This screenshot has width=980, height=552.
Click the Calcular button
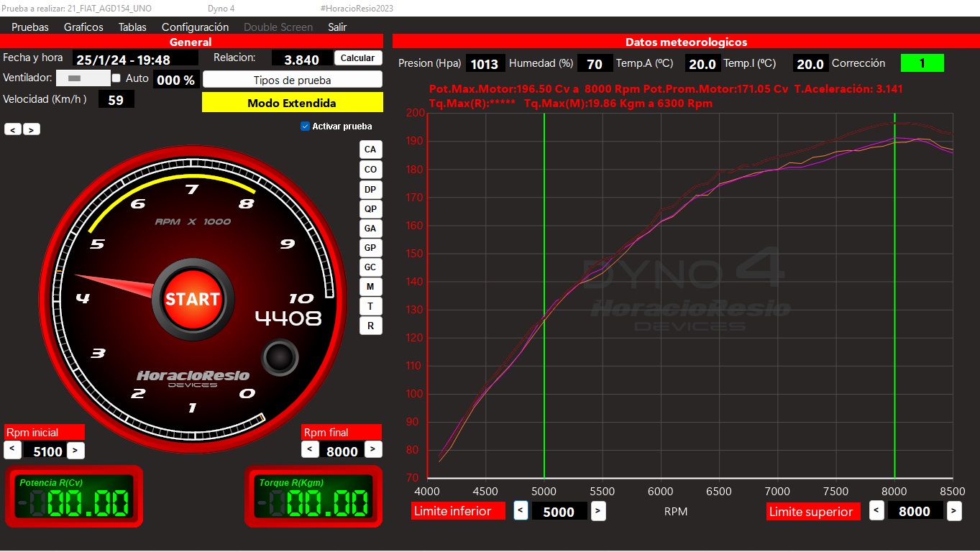(357, 58)
